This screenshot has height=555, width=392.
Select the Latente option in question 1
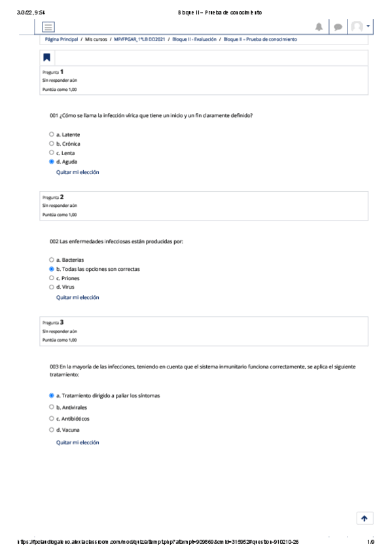click(51, 135)
